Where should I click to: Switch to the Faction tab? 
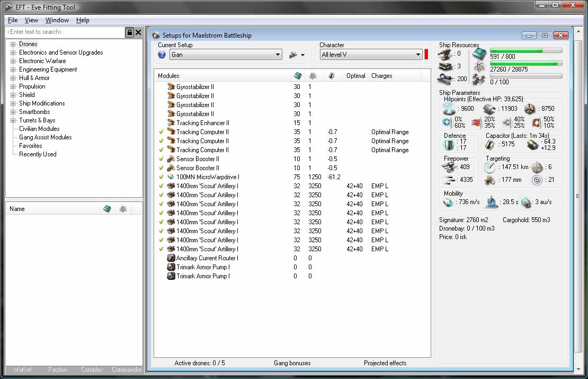[x=57, y=369]
